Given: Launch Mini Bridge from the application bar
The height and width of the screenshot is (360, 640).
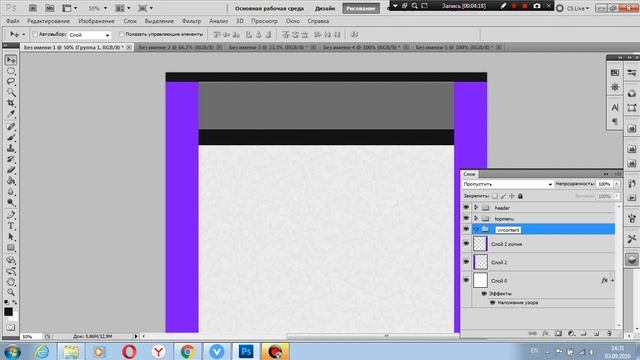Looking at the screenshot, I should [x=49, y=8].
